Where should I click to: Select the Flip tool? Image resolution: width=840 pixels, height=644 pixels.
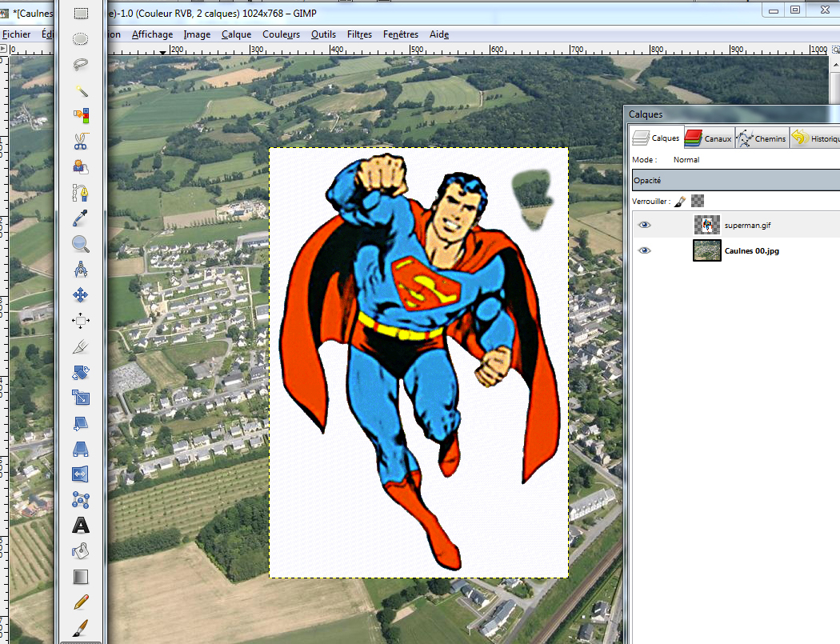click(x=81, y=474)
